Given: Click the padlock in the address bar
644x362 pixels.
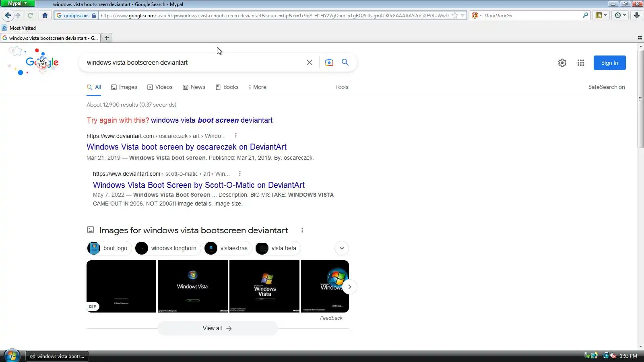Looking at the screenshot, I should point(94,15).
